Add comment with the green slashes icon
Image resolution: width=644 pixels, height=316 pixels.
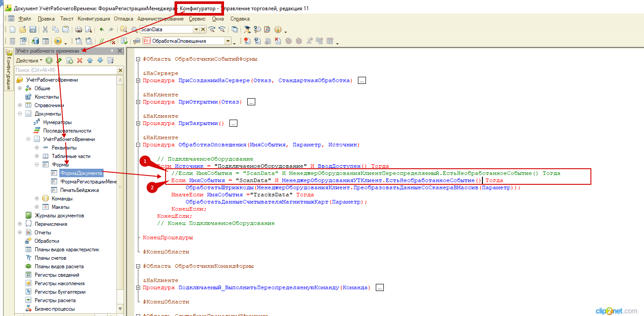point(102,41)
